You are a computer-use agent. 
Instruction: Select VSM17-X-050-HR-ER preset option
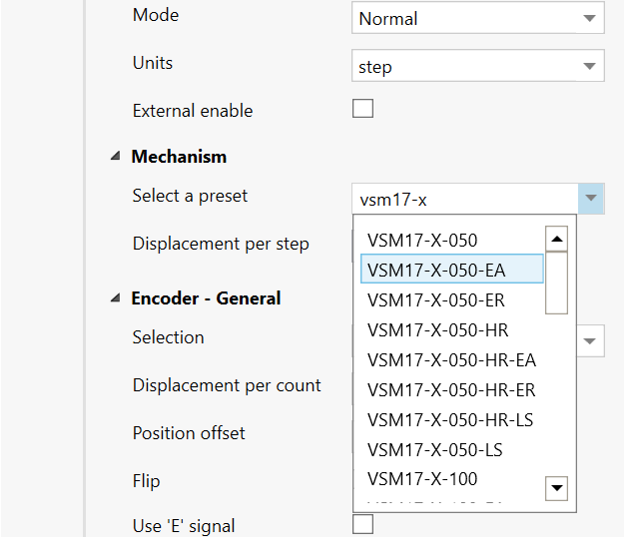coord(451,390)
